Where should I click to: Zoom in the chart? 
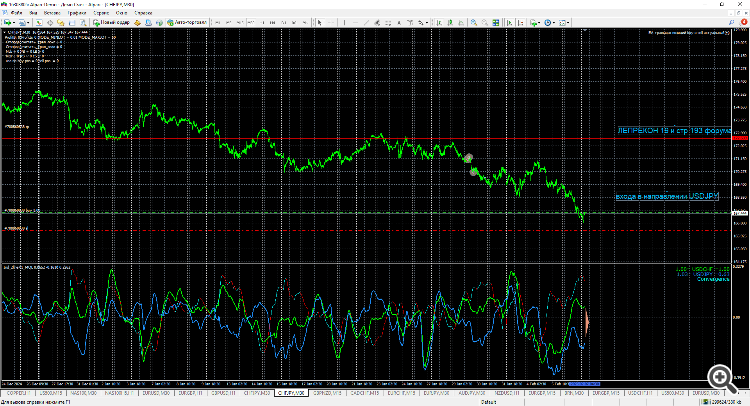coord(474,22)
